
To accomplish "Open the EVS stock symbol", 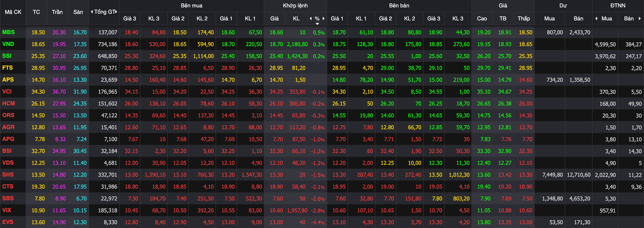I will 8,222.
